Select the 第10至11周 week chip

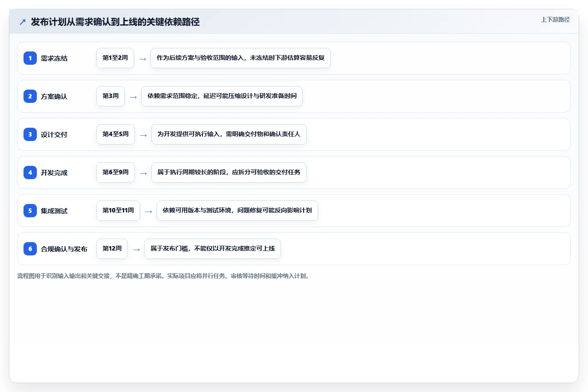pos(118,211)
